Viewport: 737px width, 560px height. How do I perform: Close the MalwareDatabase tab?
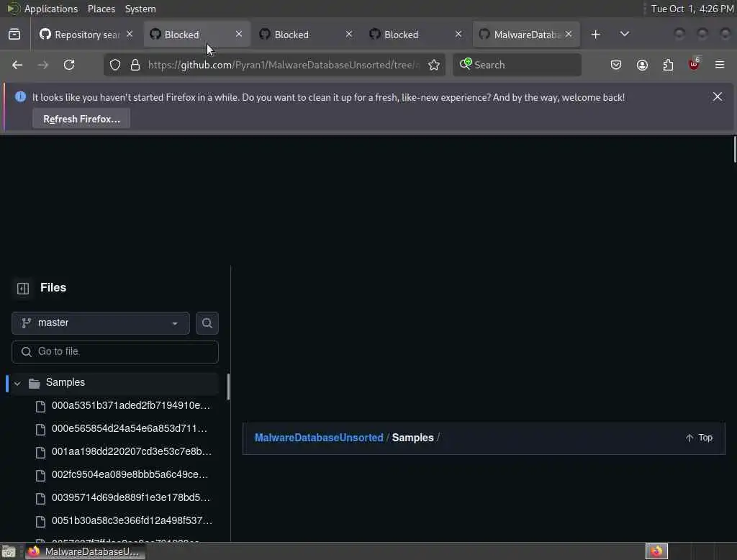569,34
